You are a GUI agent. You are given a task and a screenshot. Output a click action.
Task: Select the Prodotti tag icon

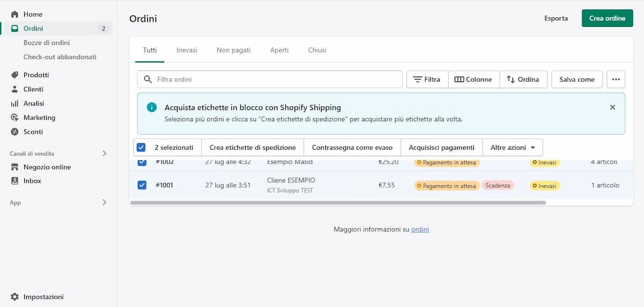click(14, 75)
